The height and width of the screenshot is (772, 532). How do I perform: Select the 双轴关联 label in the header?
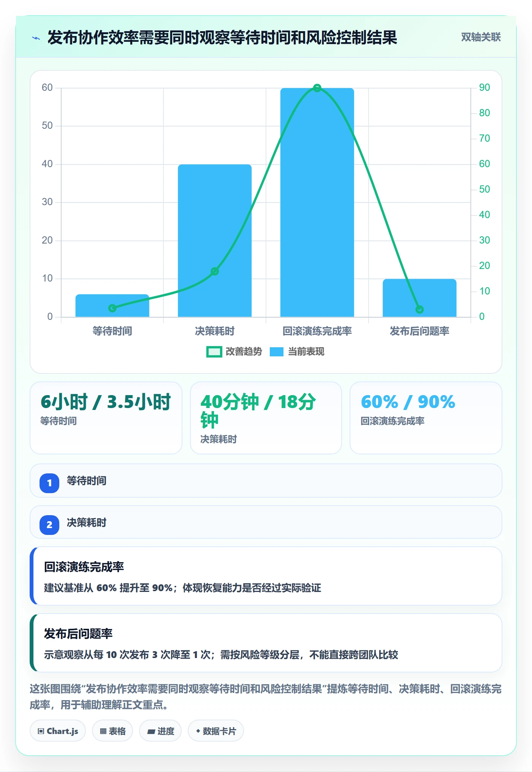tap(481, 37)
